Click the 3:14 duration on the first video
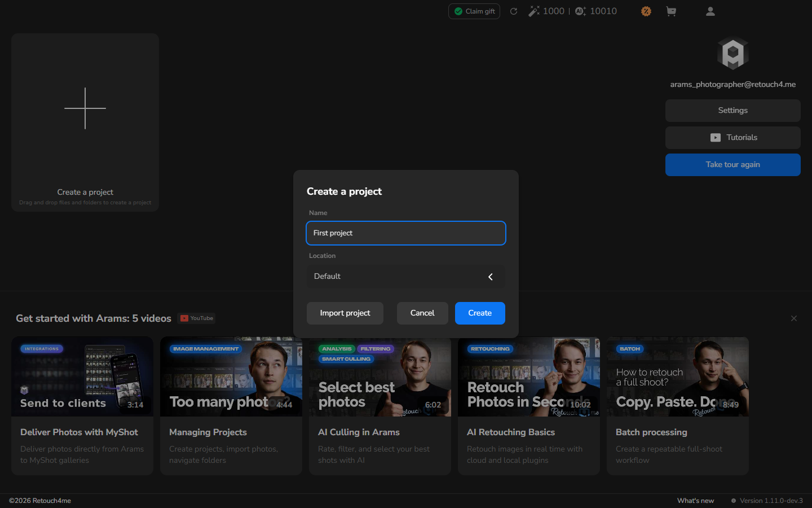812x508 pixels. (135, 405)
